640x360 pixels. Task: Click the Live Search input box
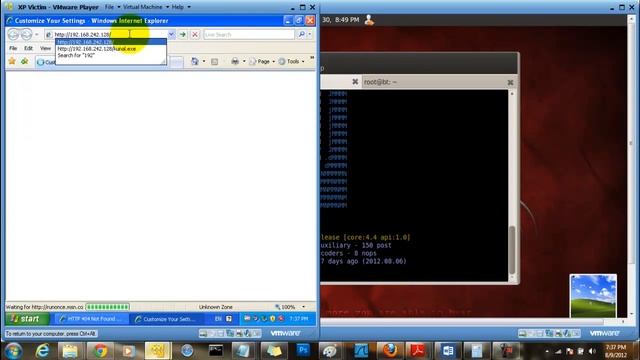249,35
